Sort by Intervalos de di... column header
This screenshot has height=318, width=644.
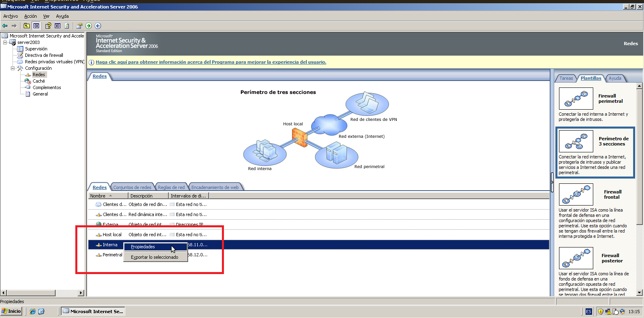coord(188,196)
